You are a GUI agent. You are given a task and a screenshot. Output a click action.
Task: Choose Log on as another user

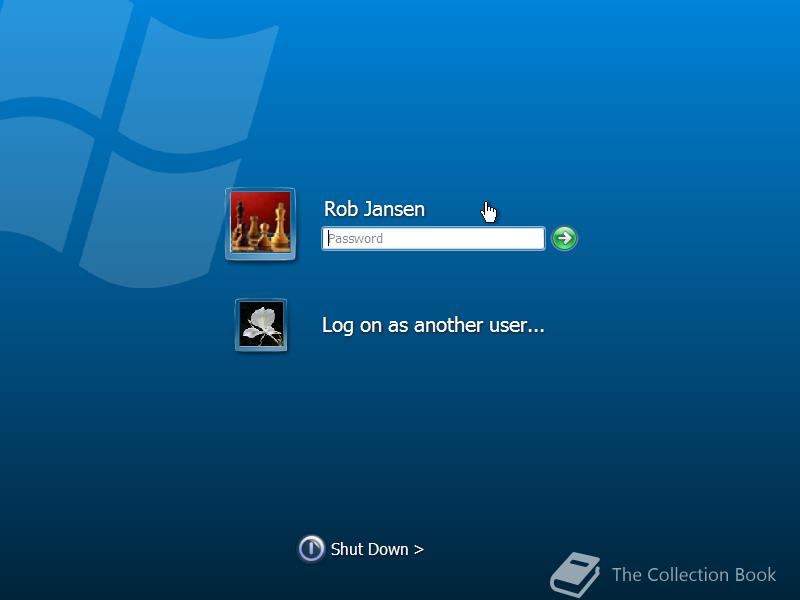433,325
